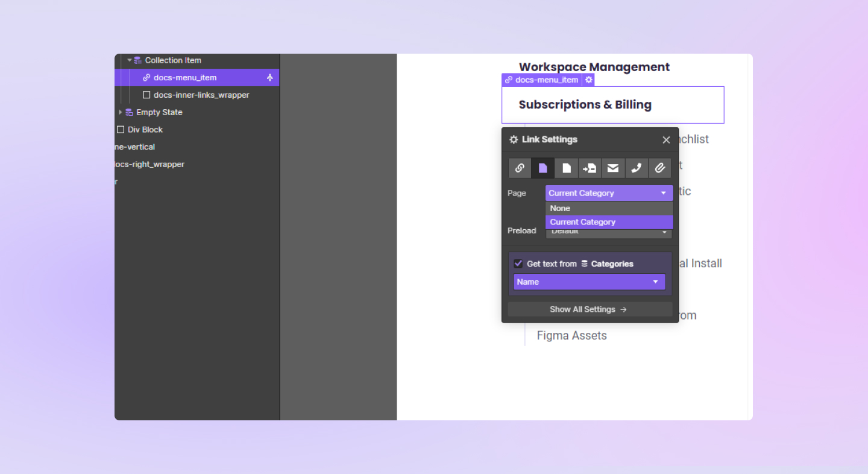Open the Figma Assets link on the canvas

(x=571, y=335)
